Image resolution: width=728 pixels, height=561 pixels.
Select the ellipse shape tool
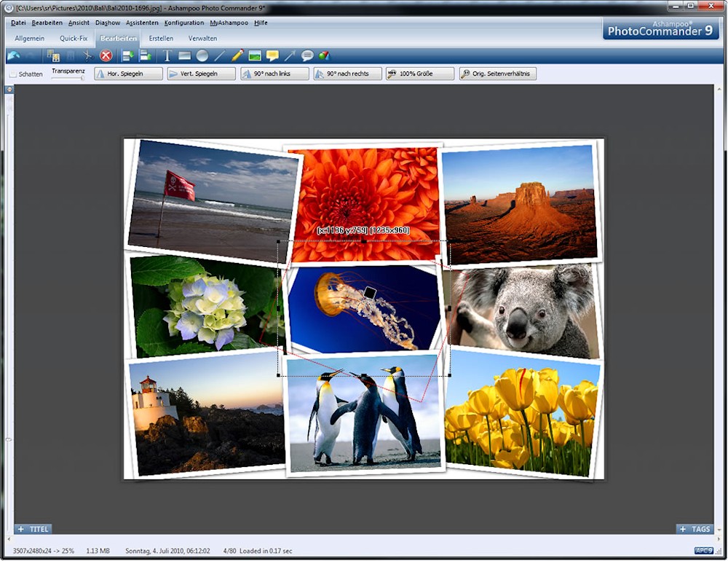[x=202, y=55]
